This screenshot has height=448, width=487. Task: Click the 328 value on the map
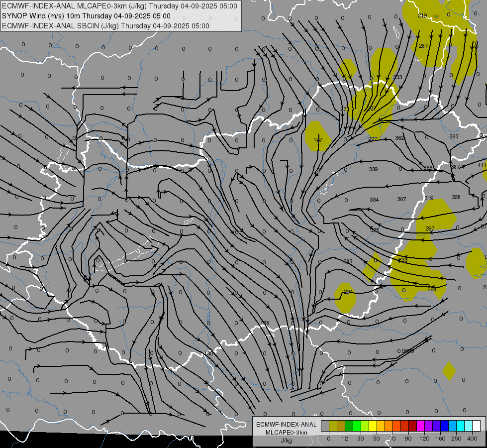click(456, 197)
